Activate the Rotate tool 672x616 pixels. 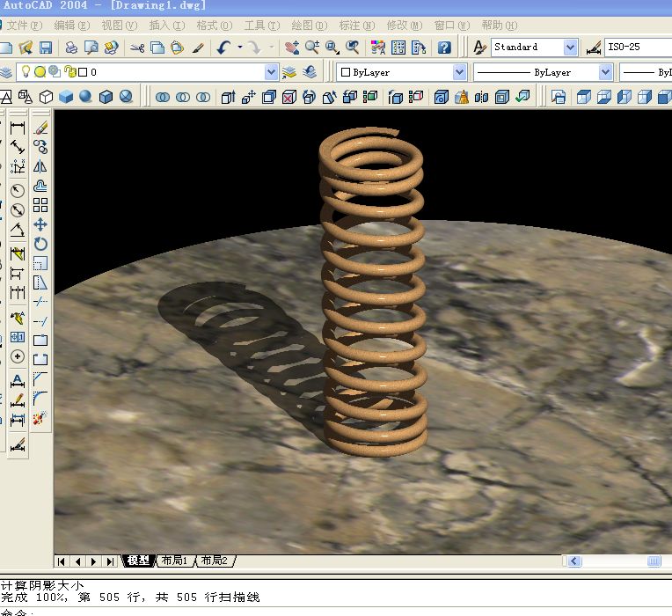[x=40, y=244]
